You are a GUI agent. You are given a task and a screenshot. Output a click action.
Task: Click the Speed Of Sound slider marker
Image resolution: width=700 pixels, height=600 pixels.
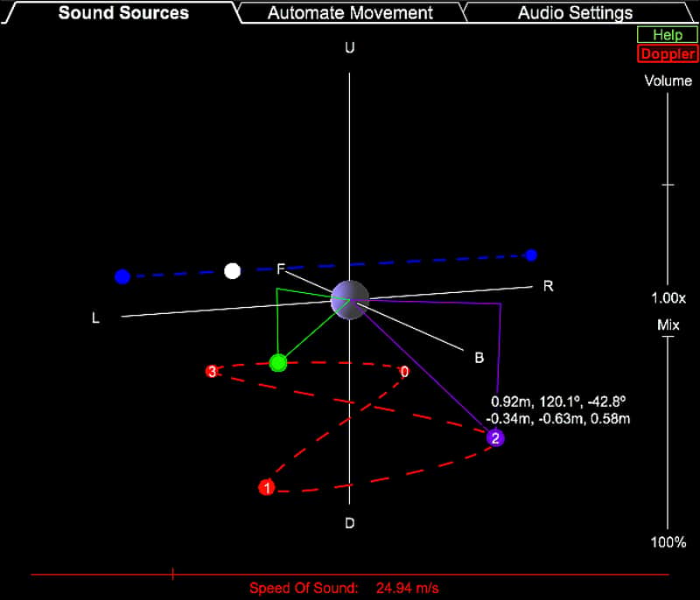point(172,574)
